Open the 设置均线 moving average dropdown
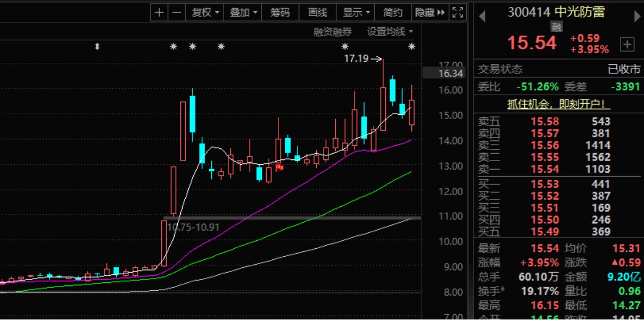 click(390, 32)
